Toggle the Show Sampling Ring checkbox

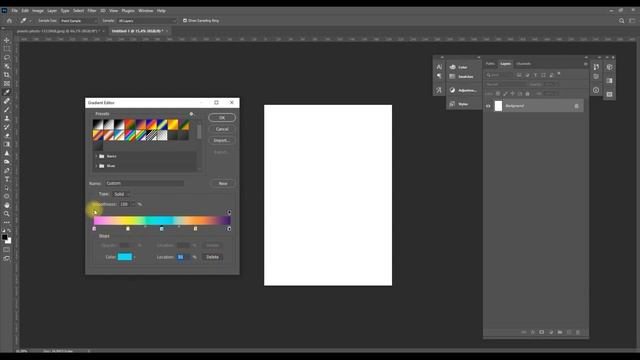click(185, 20)
